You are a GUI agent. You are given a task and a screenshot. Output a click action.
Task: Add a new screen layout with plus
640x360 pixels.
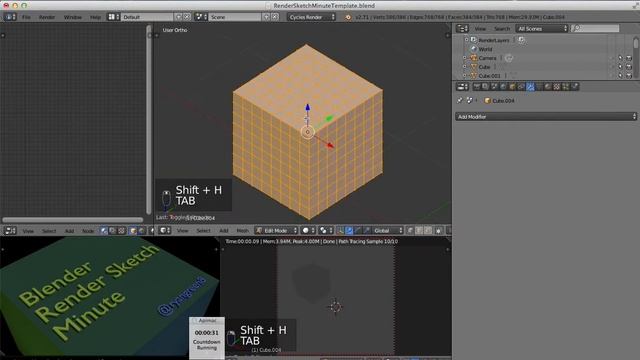178,17
